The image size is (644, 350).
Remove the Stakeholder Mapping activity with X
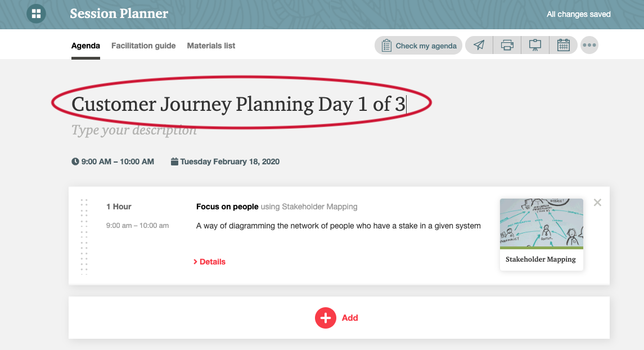(597, 203)
